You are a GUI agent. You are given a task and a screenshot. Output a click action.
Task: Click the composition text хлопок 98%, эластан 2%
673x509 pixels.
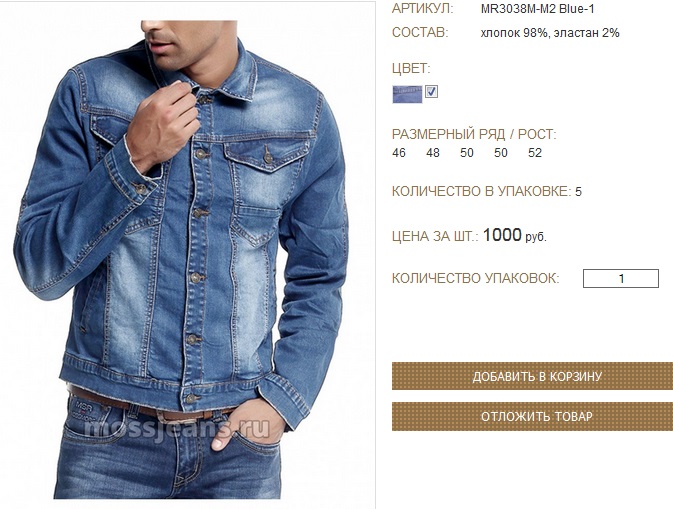550,33
